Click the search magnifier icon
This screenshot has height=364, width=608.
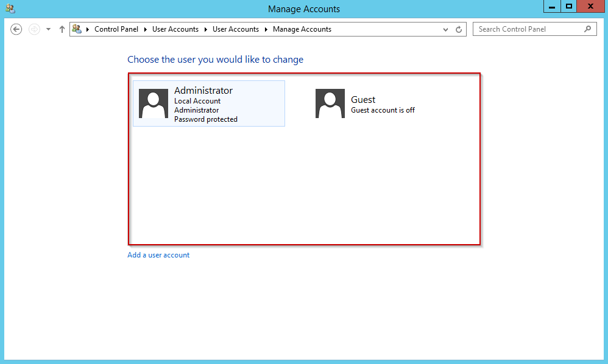pyautogui.click(x=587, y=29)
